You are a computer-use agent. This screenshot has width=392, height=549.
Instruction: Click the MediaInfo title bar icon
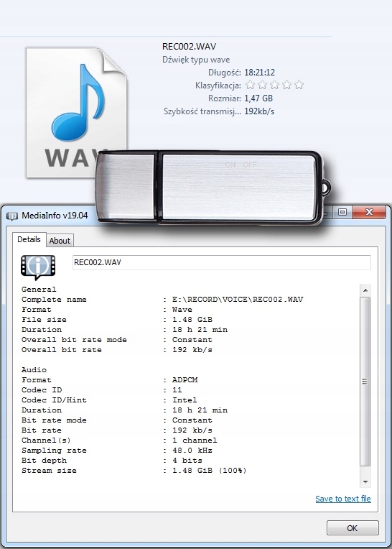click(x=12, y=216)
